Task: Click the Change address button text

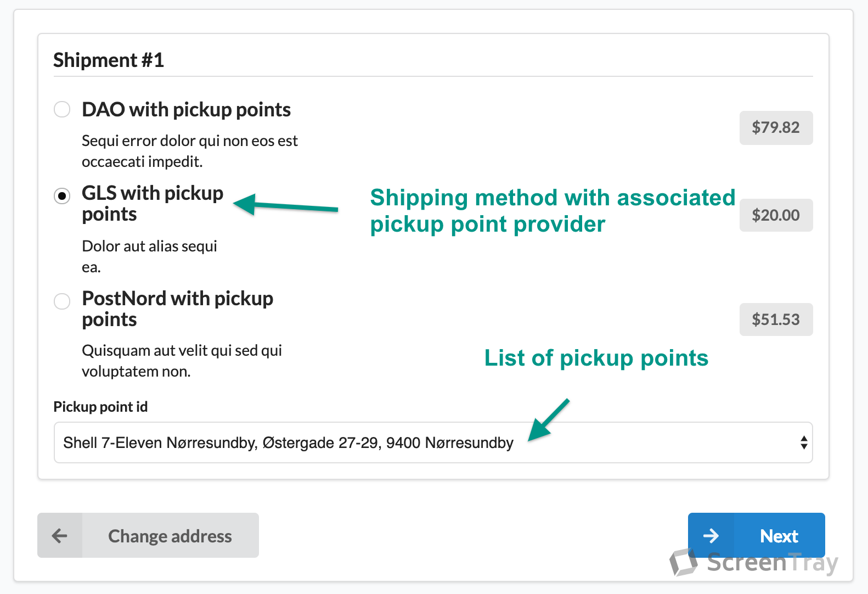Action: [x=170, y=536]
